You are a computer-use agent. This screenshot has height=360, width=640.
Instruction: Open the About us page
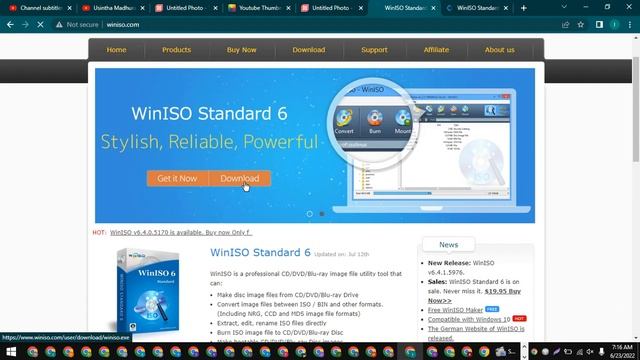click(500, 50)
